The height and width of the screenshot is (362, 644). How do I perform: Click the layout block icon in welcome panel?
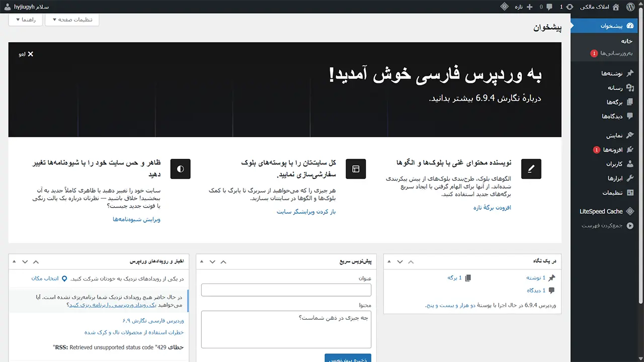(356, 169)
